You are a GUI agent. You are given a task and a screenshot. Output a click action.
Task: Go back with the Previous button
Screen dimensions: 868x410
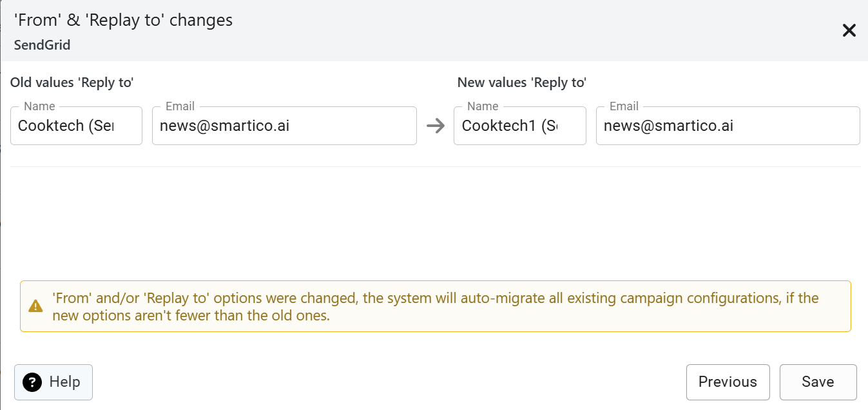click(728, 382)
